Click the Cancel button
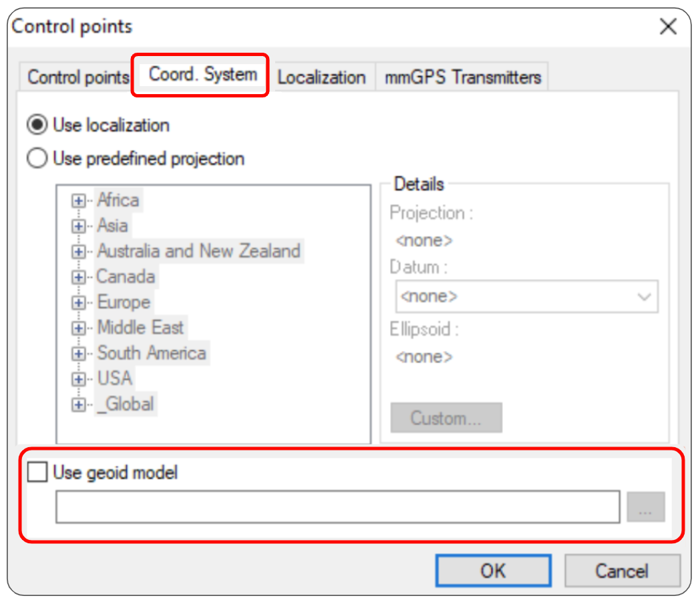Image resolution: width=700 pixels, height=604 pixels. tap(622, 571)
